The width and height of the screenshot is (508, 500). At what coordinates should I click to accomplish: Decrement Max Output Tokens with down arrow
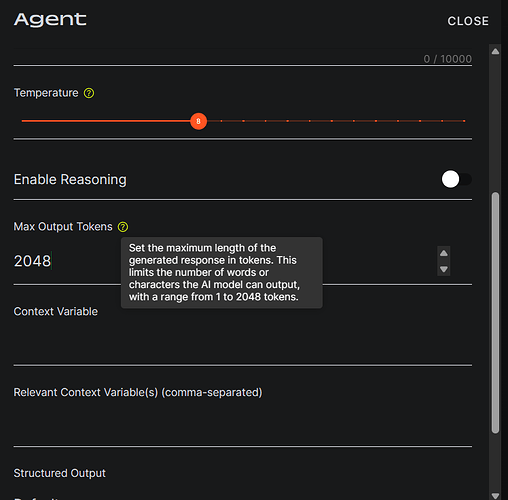point(444,269)
